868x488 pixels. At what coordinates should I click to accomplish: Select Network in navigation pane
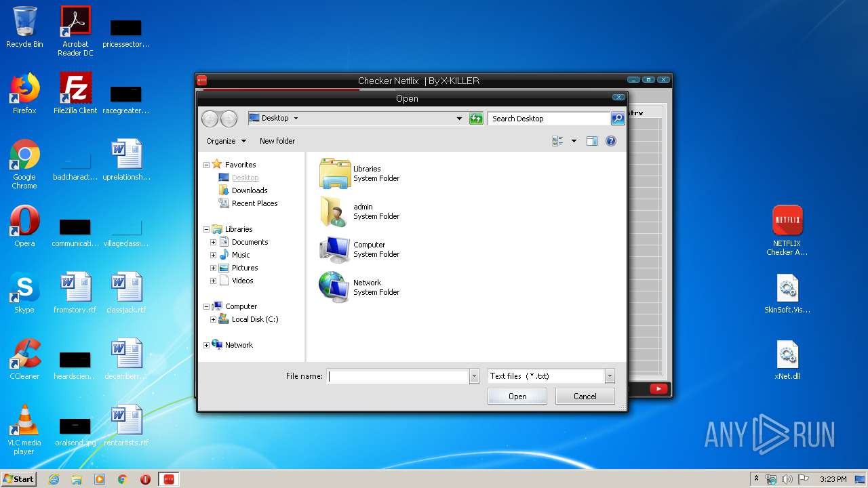pos(233,345)
